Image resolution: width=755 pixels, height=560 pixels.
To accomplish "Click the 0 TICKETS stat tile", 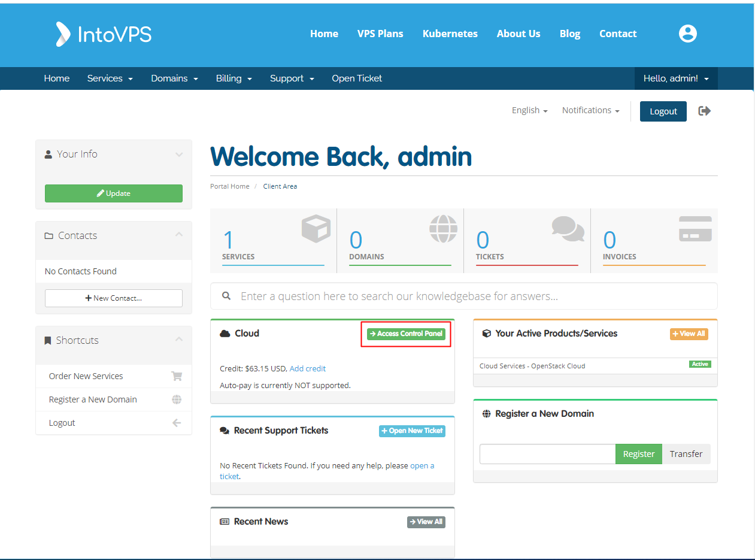I will 527,241.
